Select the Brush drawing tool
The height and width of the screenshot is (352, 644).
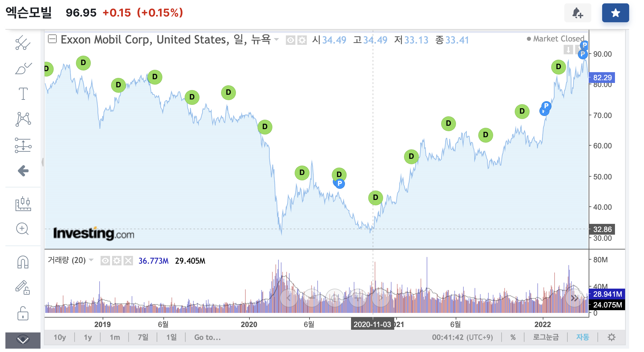point(23,68)
